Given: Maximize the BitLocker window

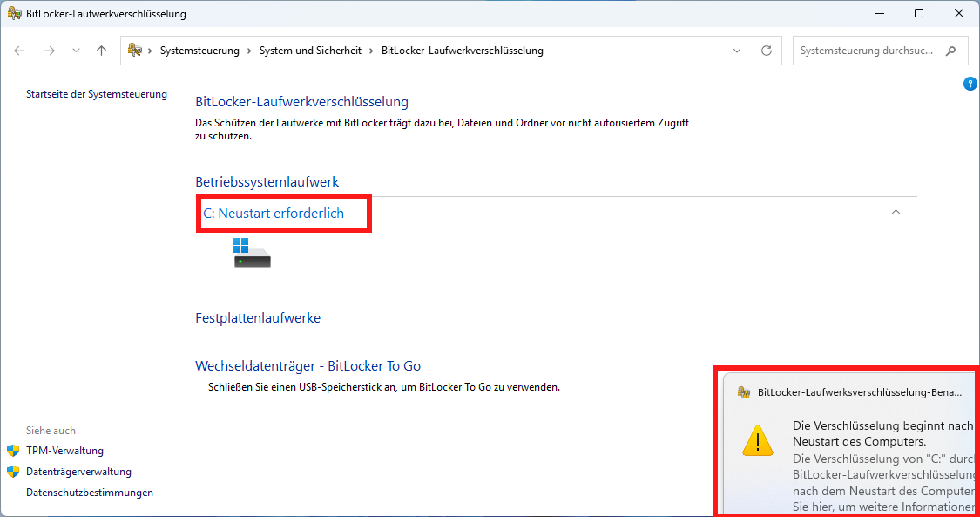Looking at the screenshot, I should (919, 13).
